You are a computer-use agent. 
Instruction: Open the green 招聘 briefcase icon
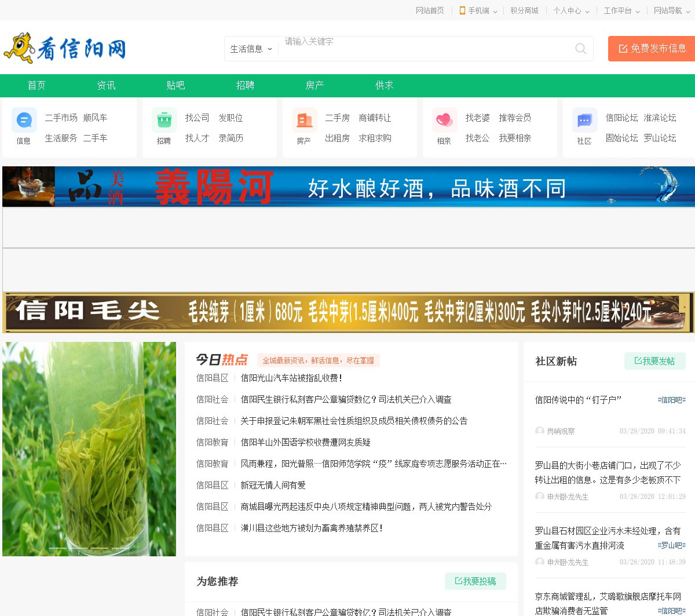[164, 120]
